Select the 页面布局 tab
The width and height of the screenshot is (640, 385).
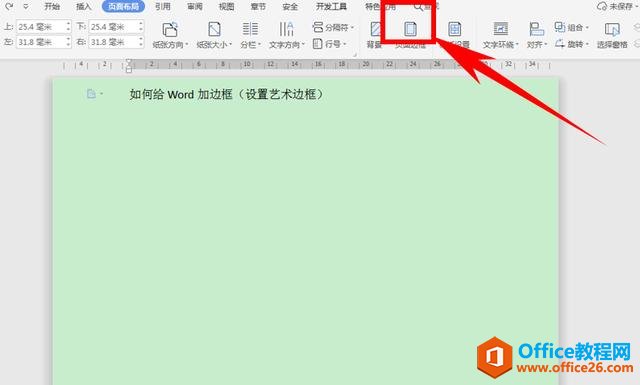point(123,7)
